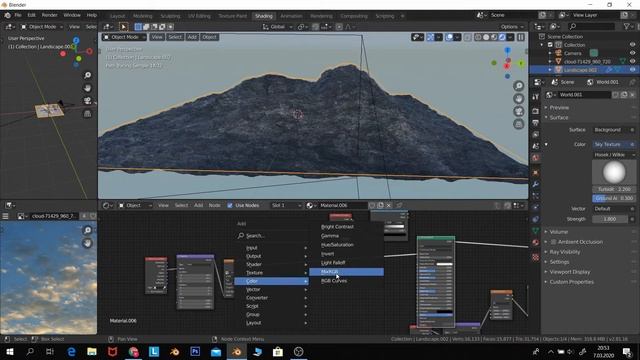Open the outliner filter funnel icon

click(x=627, y=27)
